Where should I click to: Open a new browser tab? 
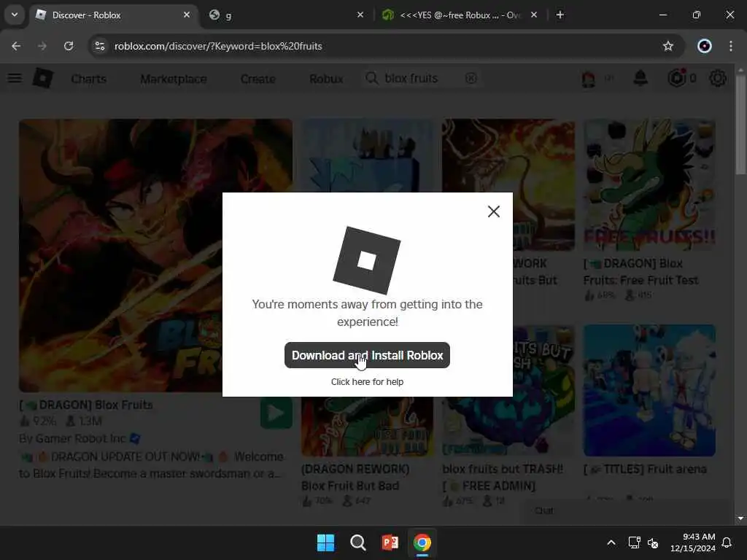(x=560, y=15)
